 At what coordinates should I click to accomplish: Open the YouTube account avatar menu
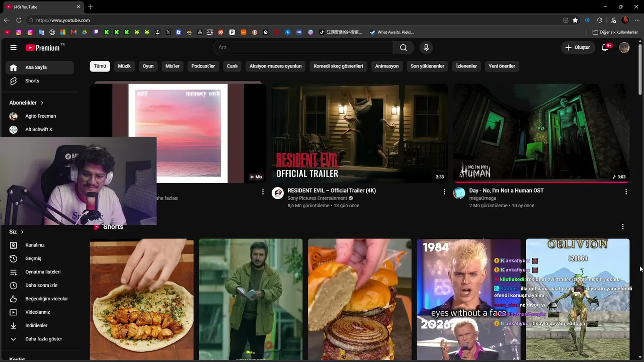(624, 48)
